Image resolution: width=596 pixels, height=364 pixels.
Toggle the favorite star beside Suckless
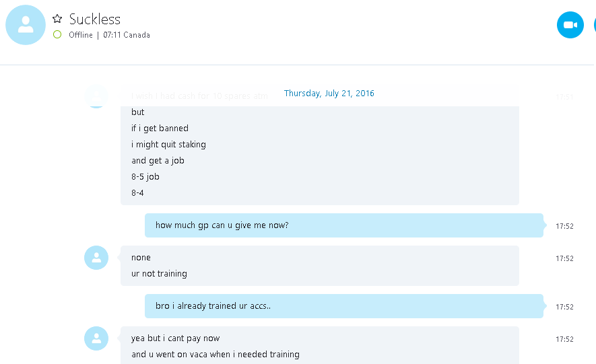pyautogui.click(x=57, y=19)
